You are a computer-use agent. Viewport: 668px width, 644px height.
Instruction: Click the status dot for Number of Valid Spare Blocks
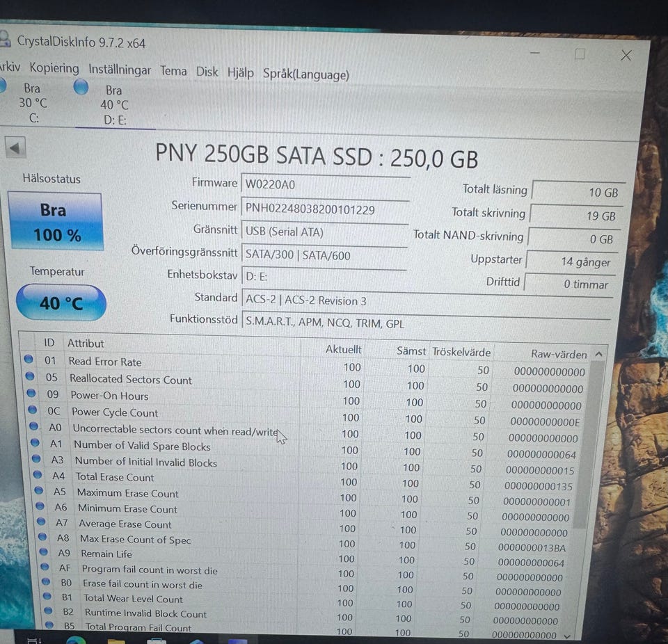(x=35, y=442)
